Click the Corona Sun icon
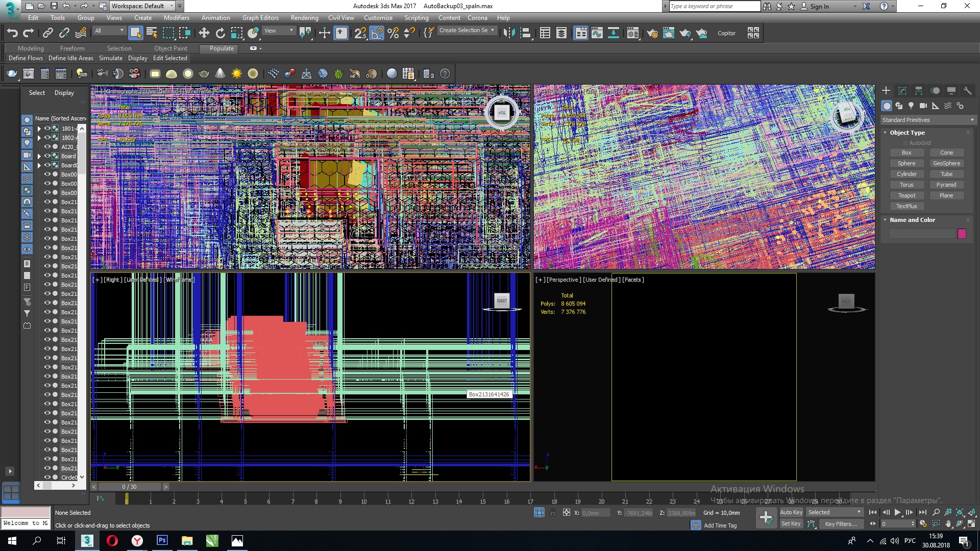980x551 pixels. (236, 73)
